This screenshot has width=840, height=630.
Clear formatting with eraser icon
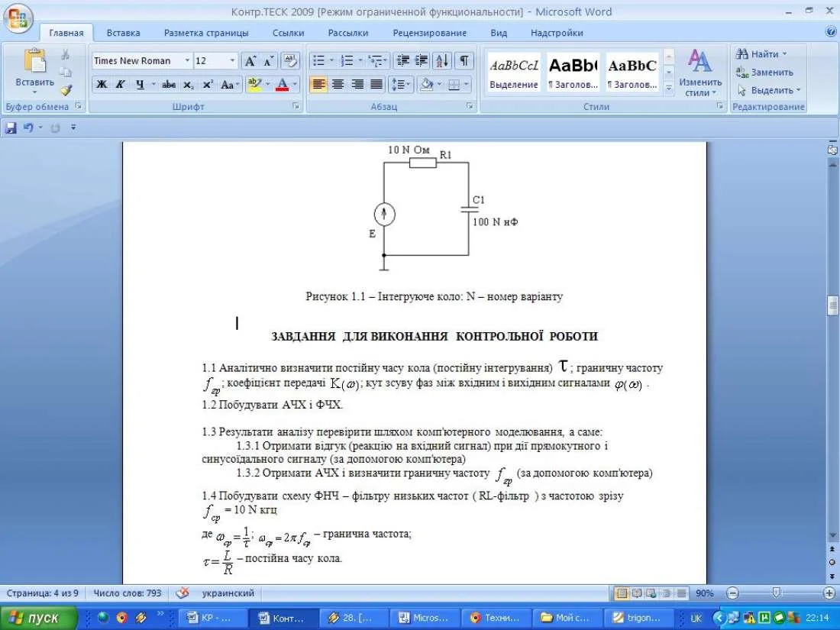point(290,61)
